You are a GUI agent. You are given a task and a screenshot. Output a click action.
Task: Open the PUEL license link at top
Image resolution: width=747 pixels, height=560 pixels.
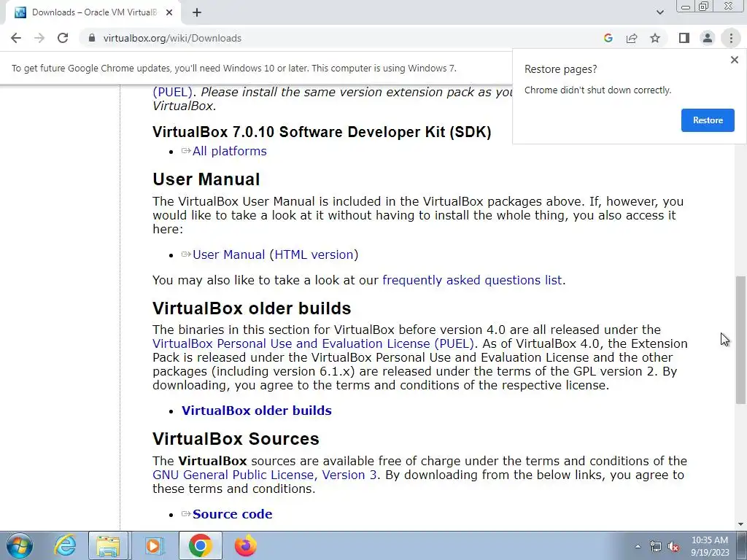click(x=172, y=92)
